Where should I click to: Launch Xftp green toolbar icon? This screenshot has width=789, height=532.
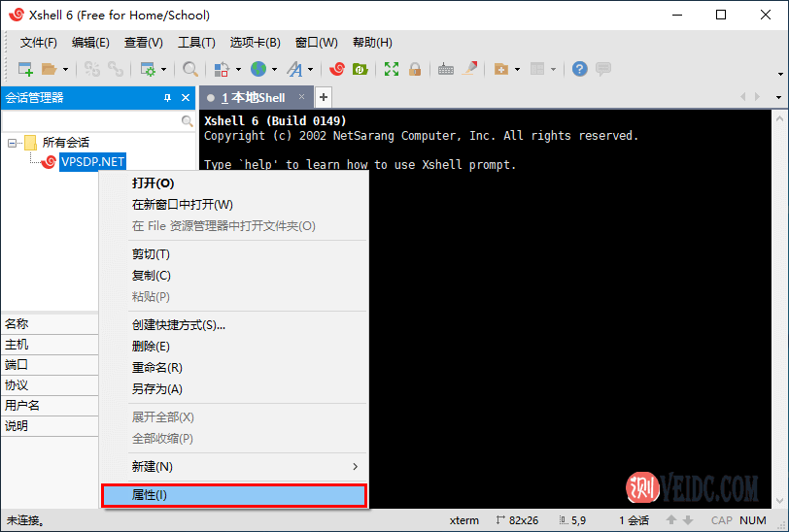360,69
